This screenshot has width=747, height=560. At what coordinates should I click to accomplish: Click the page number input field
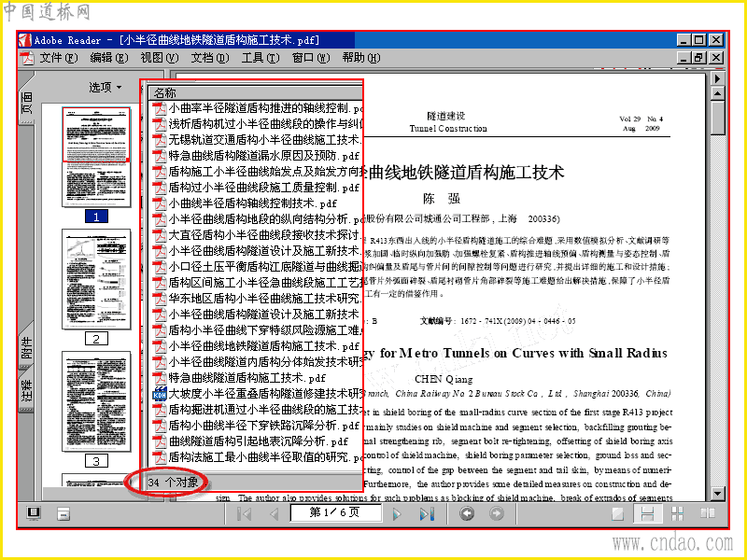pos(335,512)
